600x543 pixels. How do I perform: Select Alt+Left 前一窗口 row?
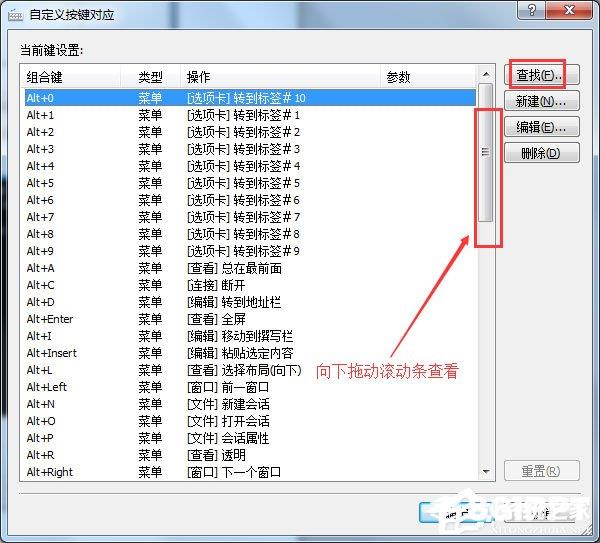point(250,387)
